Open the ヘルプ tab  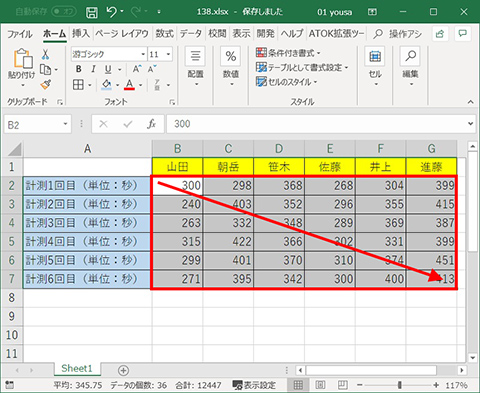coord(292,33)
